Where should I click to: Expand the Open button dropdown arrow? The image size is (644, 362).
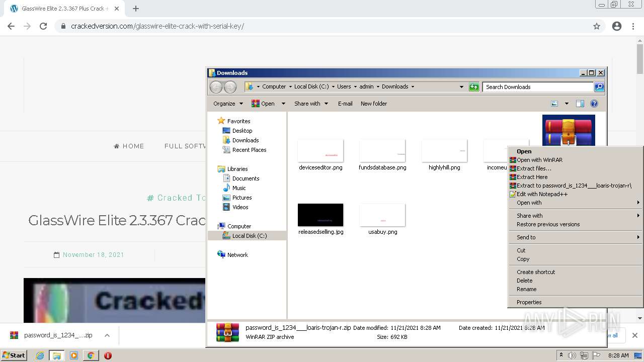point(283,104)
